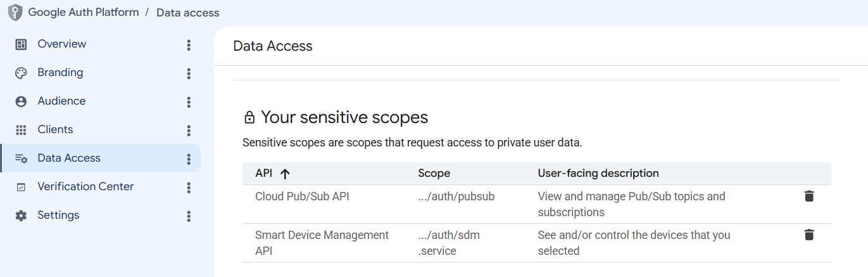This screenshot has width=868, height=277.
Task: Click the .../auth/pubsub scope value
Action: click(456, 196)
